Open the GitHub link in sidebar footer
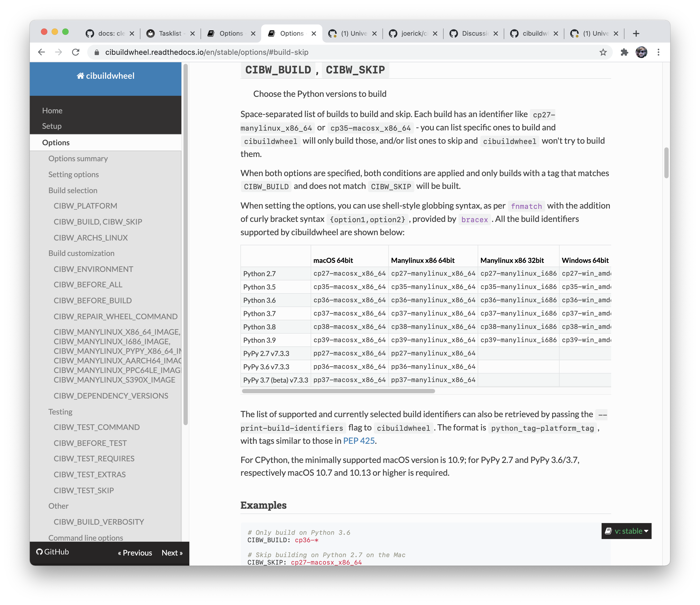This screenshot has width=700, height=605. click(53, 552)
